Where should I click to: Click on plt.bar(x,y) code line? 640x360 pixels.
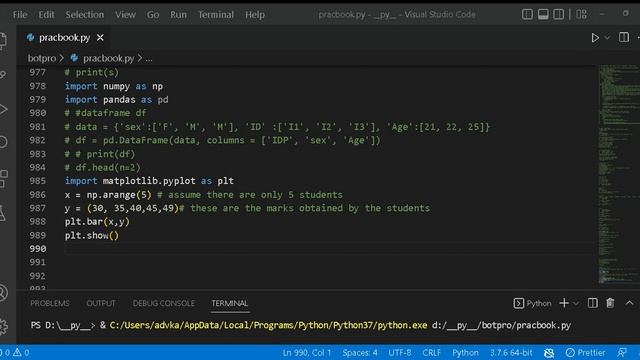[97, 222]
